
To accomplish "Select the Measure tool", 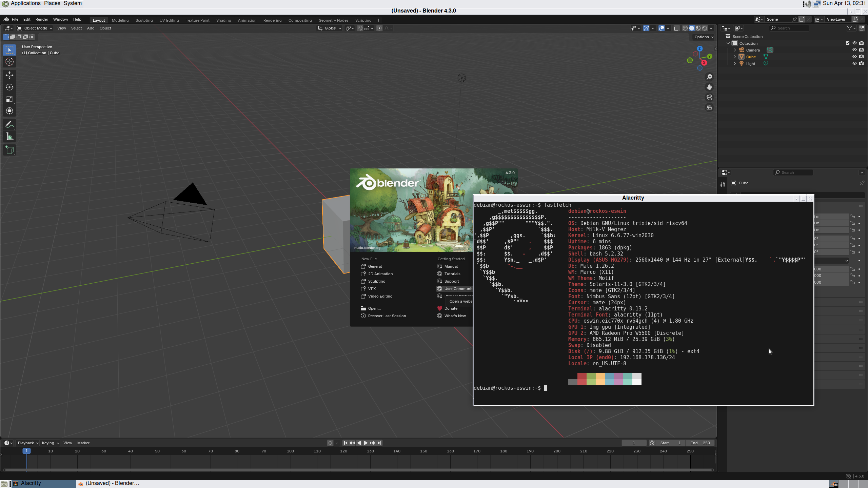I will 9,137.
